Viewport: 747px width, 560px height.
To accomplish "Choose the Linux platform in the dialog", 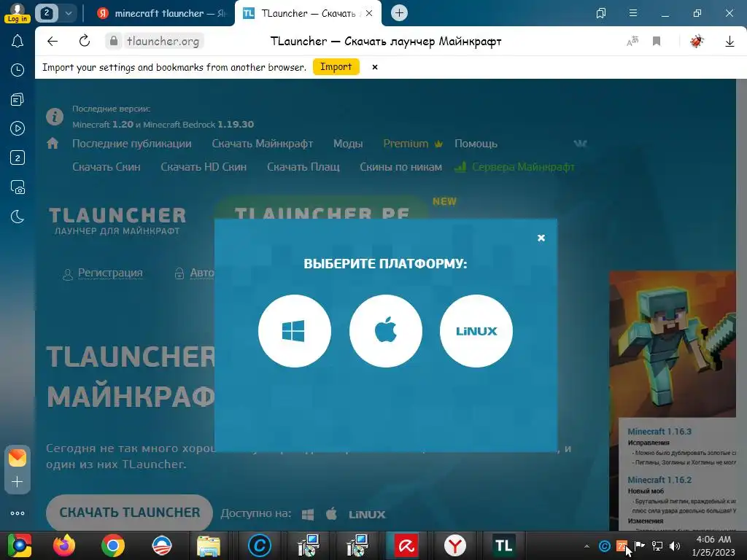I will [476, 331].
